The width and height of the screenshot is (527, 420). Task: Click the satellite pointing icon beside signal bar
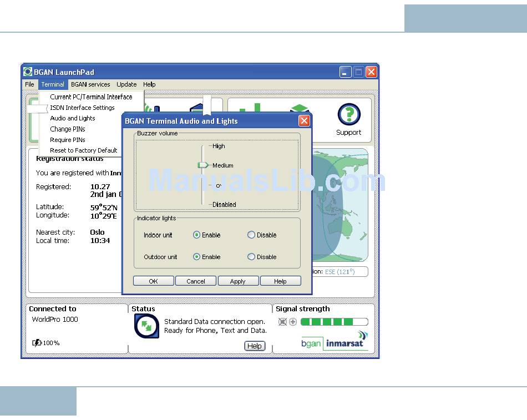coord(283,322)
